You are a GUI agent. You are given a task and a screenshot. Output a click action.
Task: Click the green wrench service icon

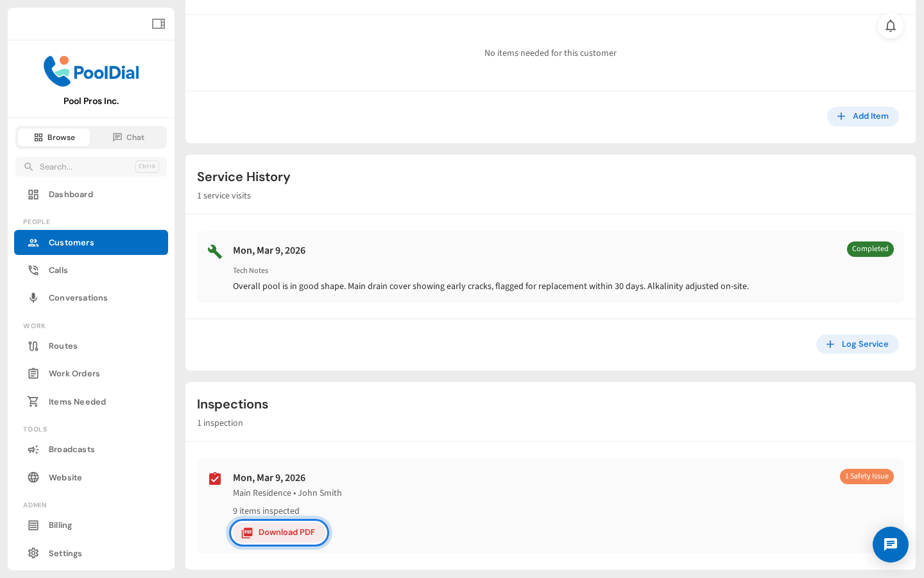click(215, 251)
